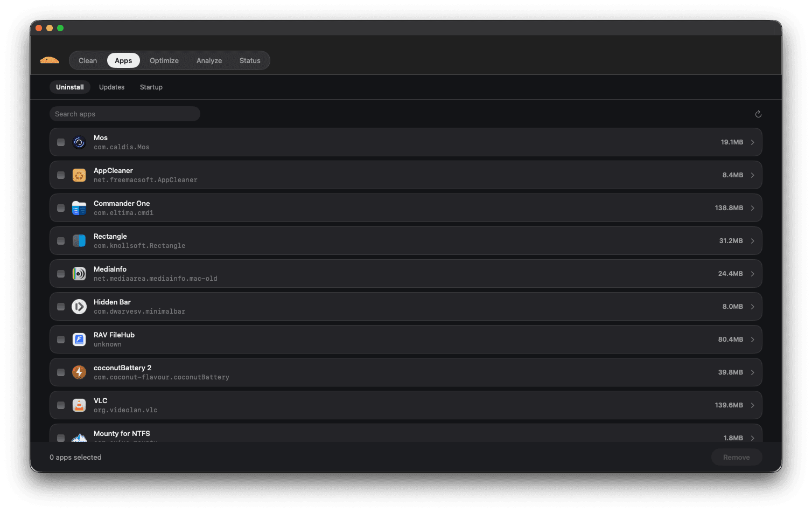Click the Mos app icon

pos(79,142)
